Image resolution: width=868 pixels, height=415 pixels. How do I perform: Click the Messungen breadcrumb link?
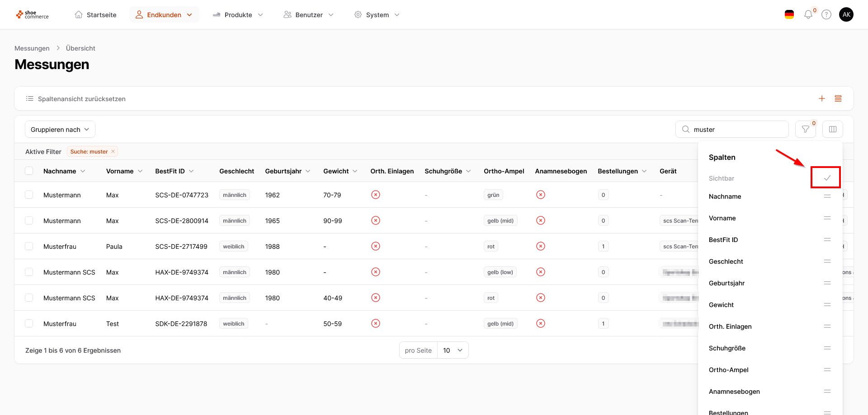coord(32,48)
